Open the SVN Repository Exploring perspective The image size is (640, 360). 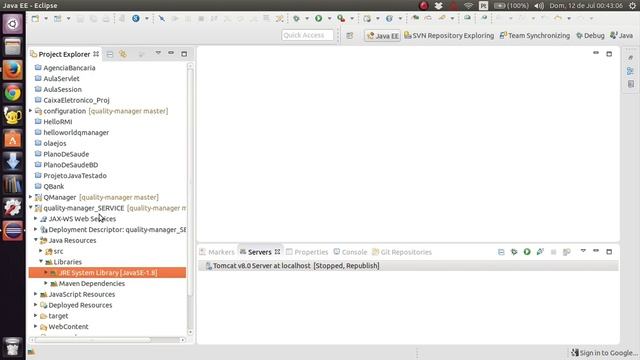pos(449,36)
